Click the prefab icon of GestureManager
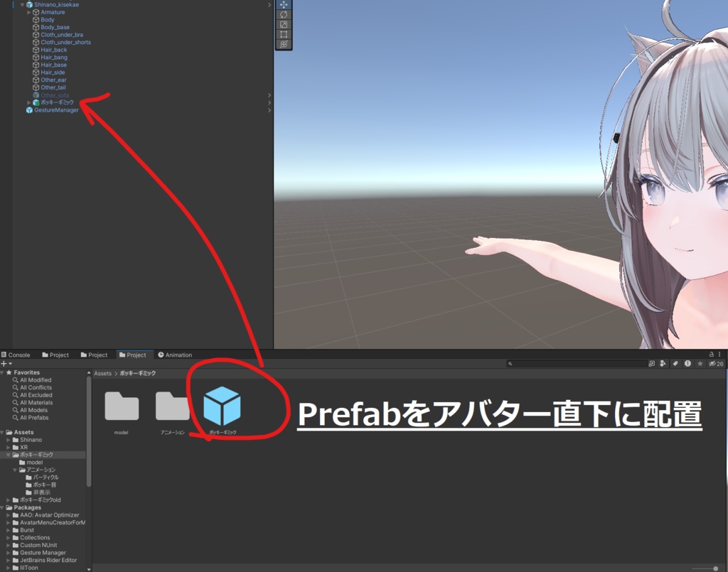728x572 pixels. (29, 110)
